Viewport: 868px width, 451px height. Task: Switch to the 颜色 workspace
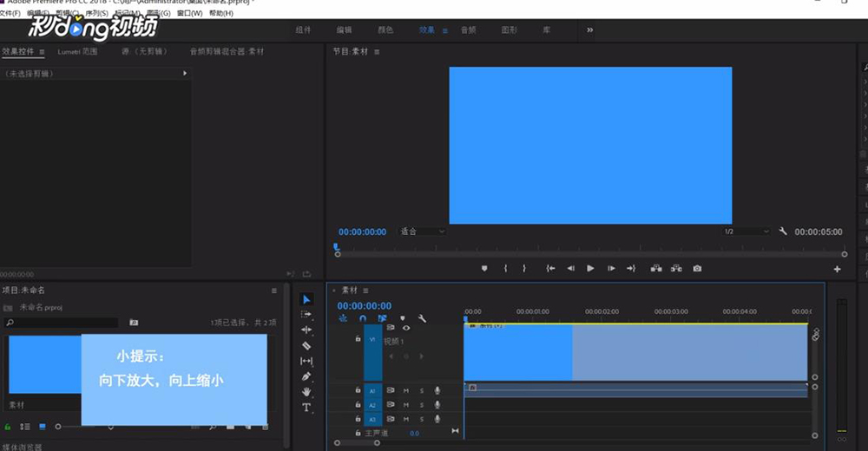pyautogui.click(x=385, y=29)
